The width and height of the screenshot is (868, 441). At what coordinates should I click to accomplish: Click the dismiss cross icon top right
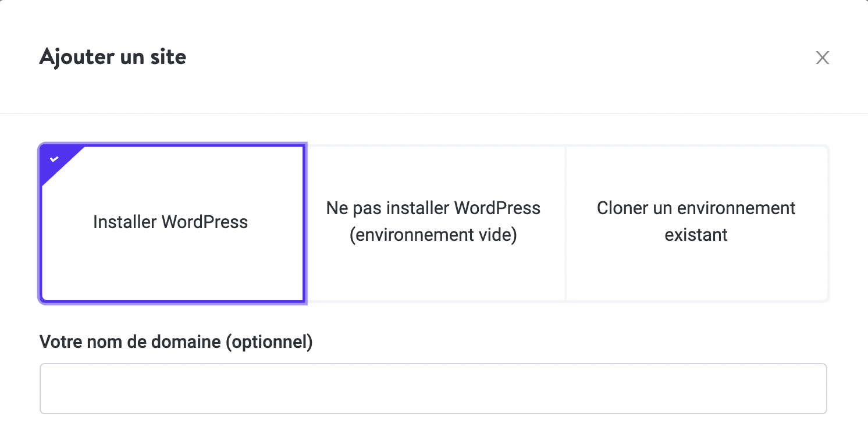pos(822,58)
